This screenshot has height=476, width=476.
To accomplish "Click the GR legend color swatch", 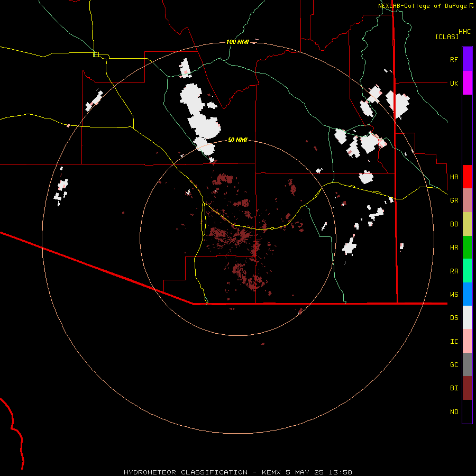I will click(467, 200).
